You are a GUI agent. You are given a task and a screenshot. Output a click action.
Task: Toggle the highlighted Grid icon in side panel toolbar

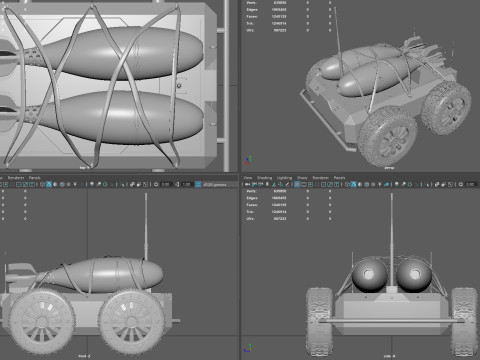pyautogui.click(x=297, y=184)
